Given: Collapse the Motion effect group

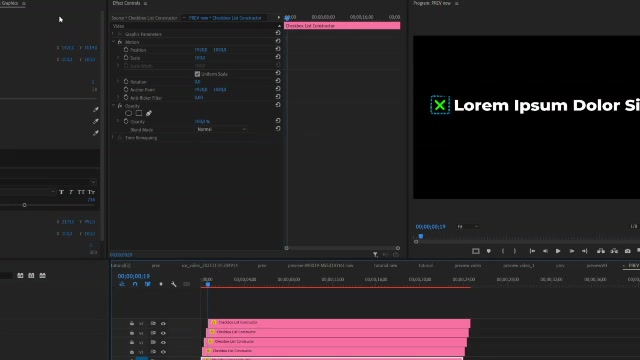Looking at the screenshot, I should coord(113,42).
